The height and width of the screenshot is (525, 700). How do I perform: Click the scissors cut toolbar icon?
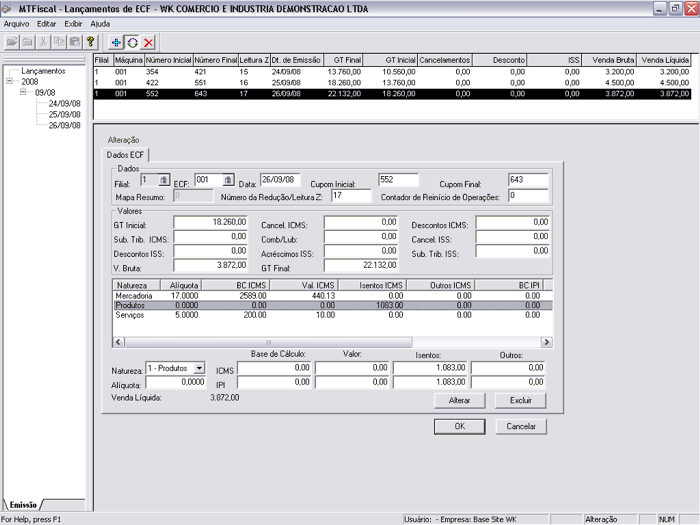[45, 42]
